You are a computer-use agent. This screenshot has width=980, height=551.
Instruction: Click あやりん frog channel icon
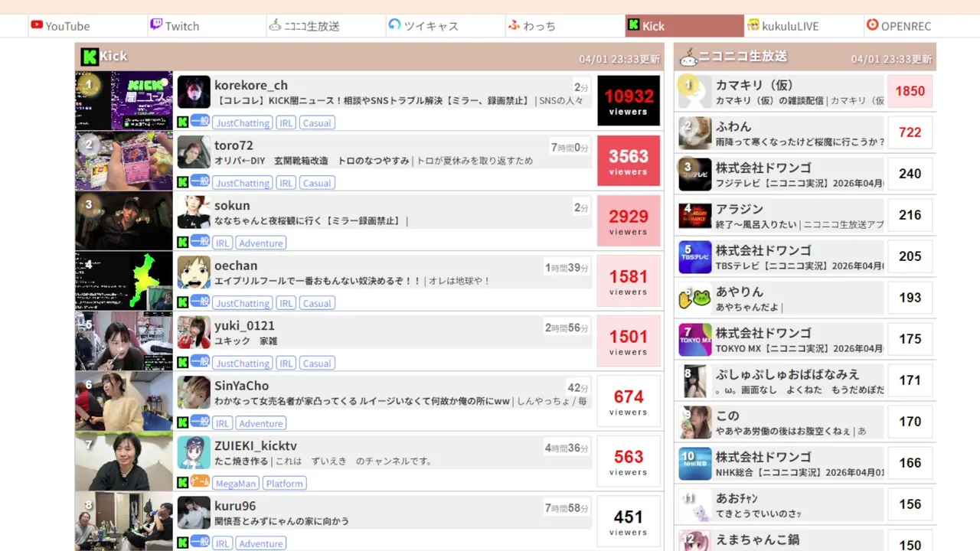[695, 298]
